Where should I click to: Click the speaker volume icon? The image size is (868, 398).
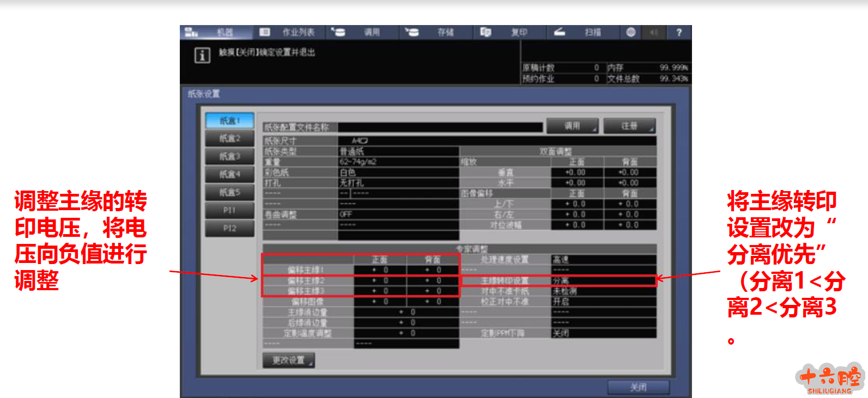point(654,32)
